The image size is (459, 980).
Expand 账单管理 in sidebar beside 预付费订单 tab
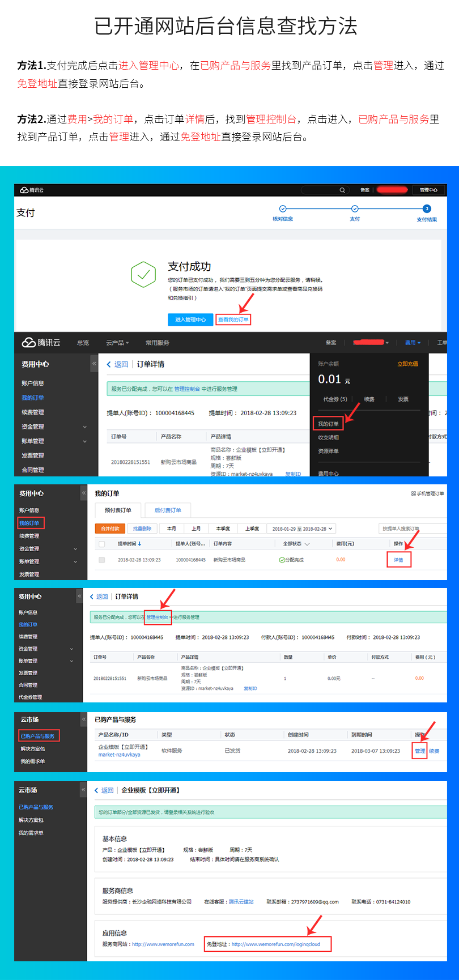75,562
